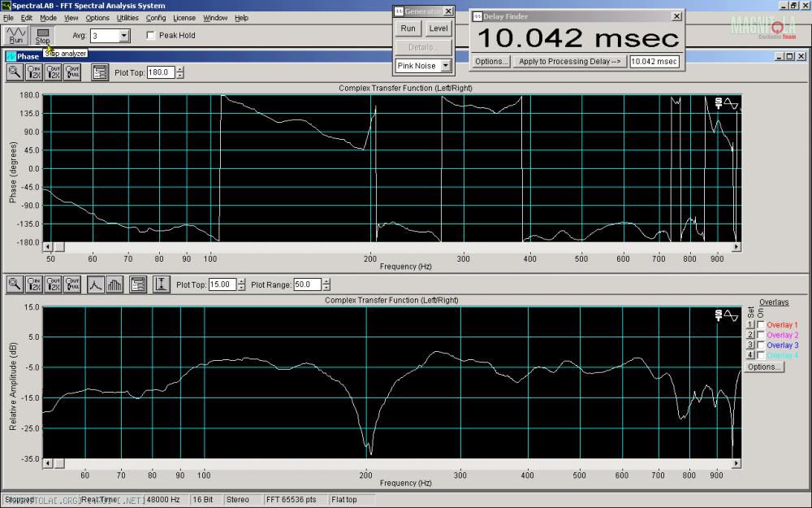
Task: Open the Config menu
Action: click(x=156, y=18)
